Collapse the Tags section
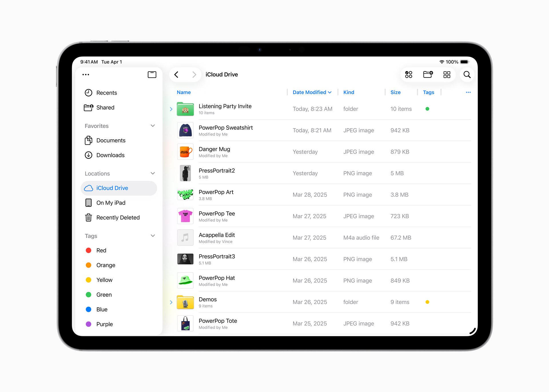549x392 pixels. pyautogui.click(x=153, y=236)
